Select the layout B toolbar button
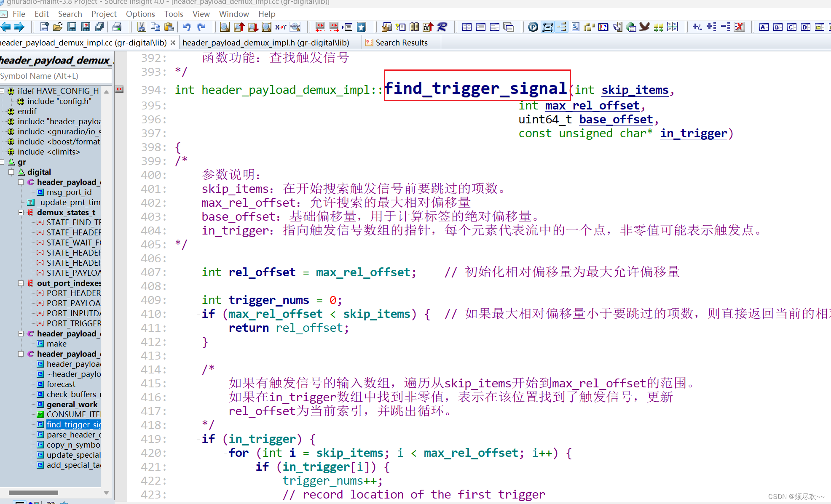 pos(778,27)
